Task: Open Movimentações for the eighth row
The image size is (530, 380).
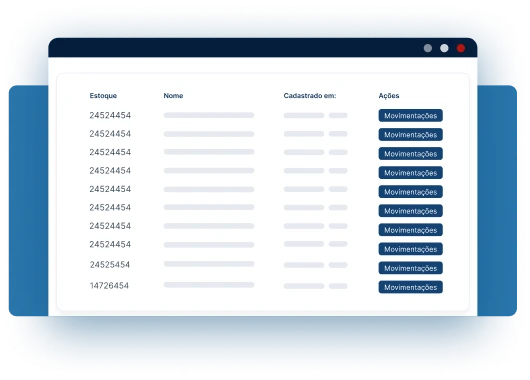Action: pyautogui.click(x=410, y=249)
